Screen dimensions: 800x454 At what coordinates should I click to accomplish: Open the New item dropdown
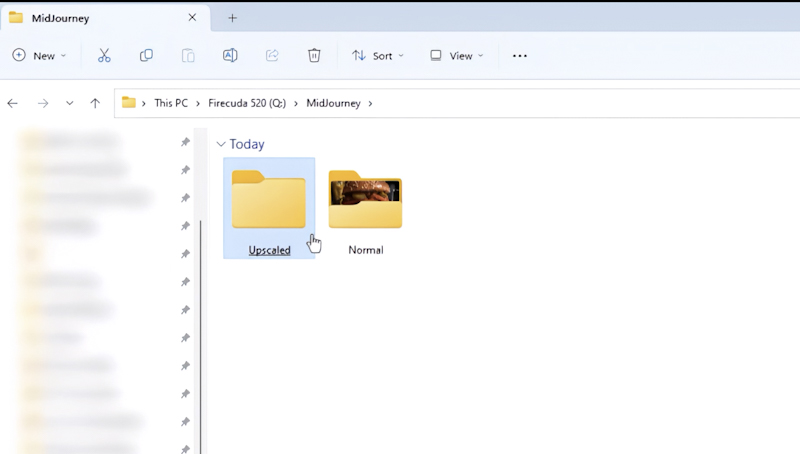pos(39,56)
